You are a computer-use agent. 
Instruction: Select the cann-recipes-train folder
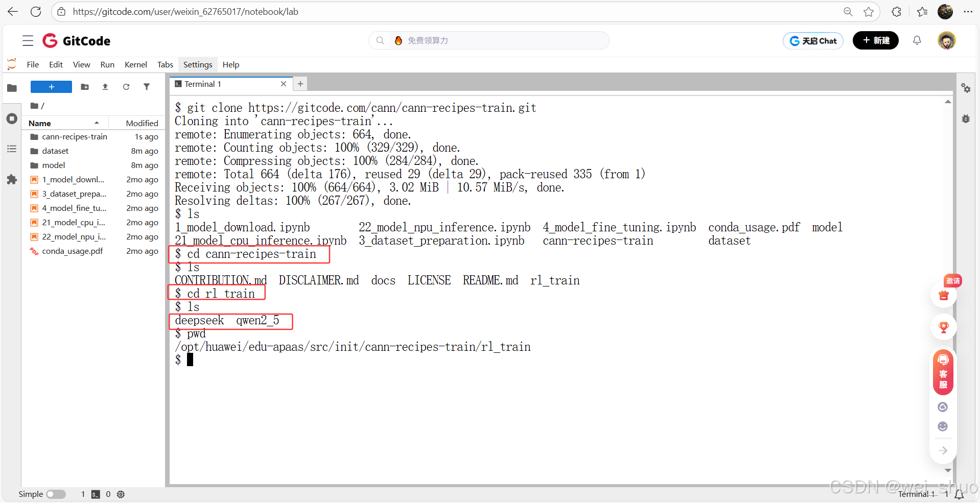point(94,137)
